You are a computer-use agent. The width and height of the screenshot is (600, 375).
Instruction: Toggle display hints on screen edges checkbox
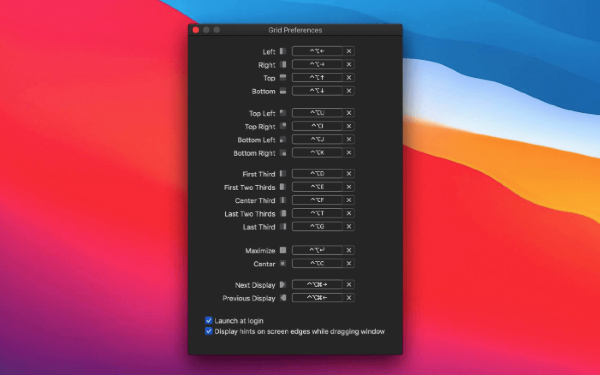209,331
